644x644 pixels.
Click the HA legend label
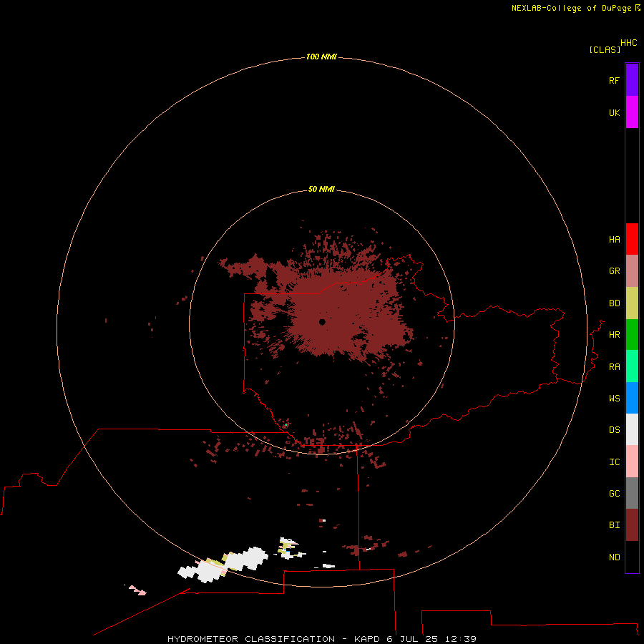pos(614,240)
